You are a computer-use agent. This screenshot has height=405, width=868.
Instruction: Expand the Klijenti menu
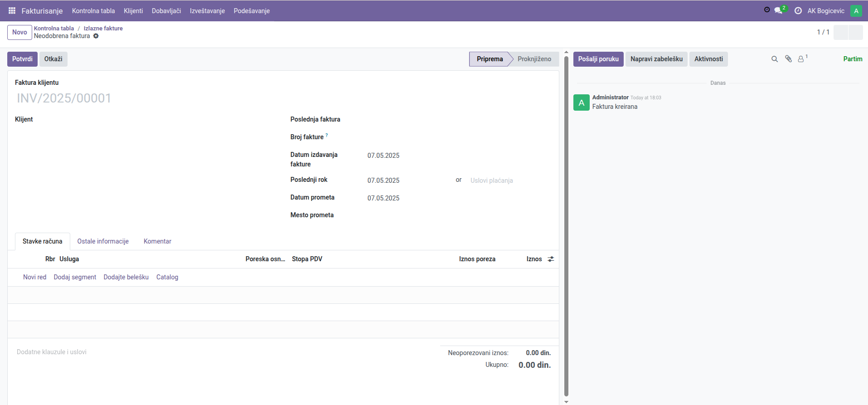click(x=133, y=11)
